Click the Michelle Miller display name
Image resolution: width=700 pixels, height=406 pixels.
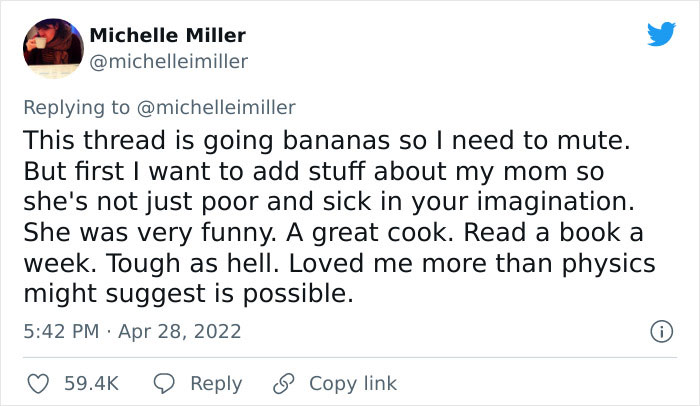(168, 35)
